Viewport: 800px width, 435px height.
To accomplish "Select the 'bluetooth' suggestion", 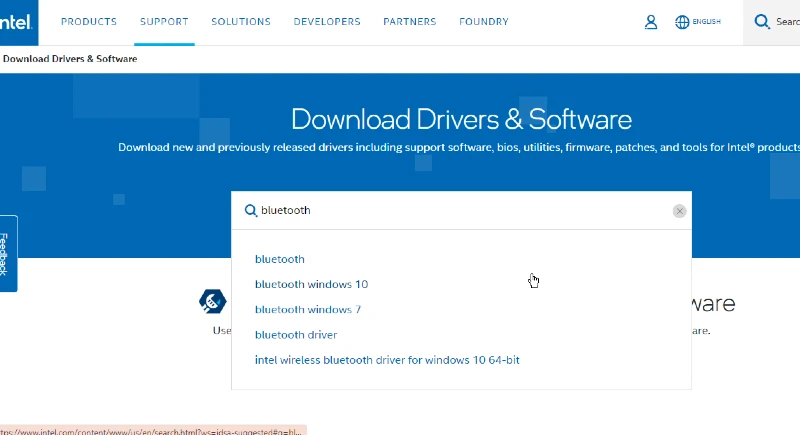I will pyautogui.click(x=280, y=259).
